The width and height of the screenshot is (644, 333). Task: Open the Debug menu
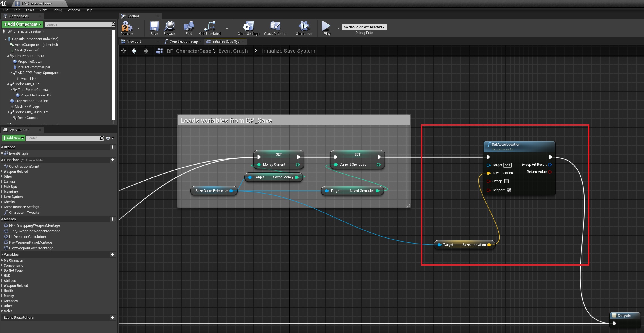[x=57, y=10]
